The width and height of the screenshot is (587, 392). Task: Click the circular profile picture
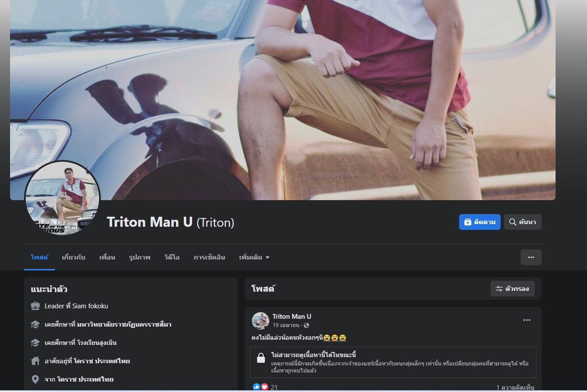tap(62, 198)
